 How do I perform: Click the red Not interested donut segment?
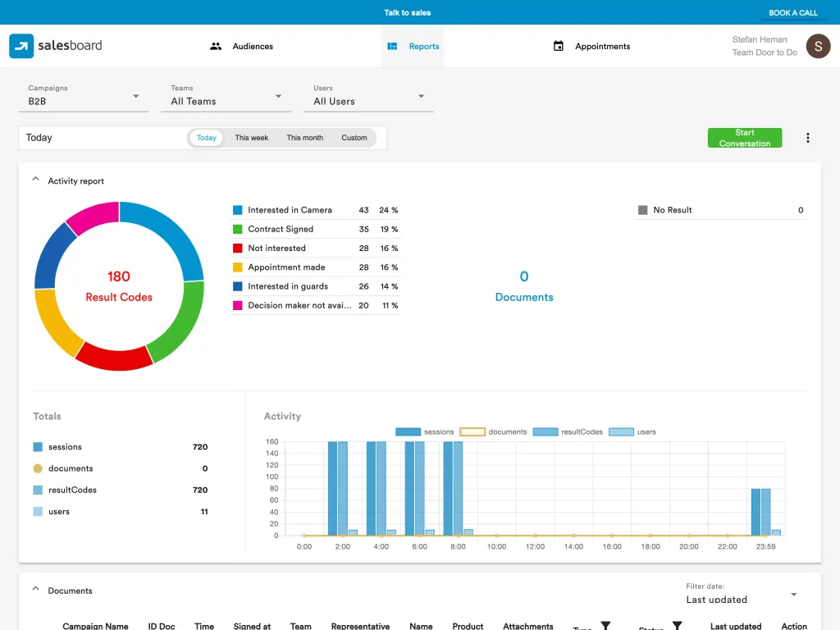coord(115,358)
